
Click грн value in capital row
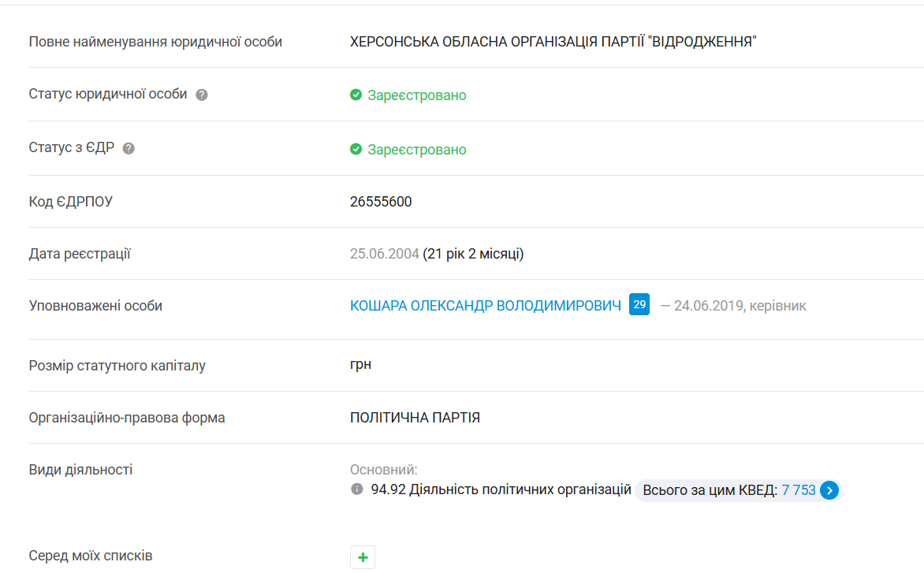pos(360,365)
